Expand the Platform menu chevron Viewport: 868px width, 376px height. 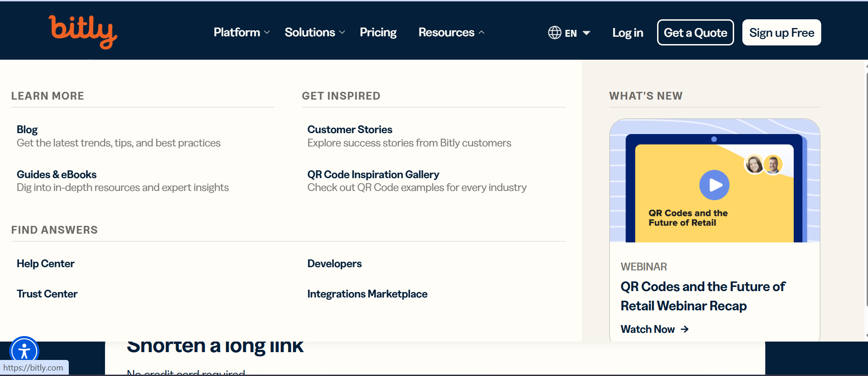(267, 33)
